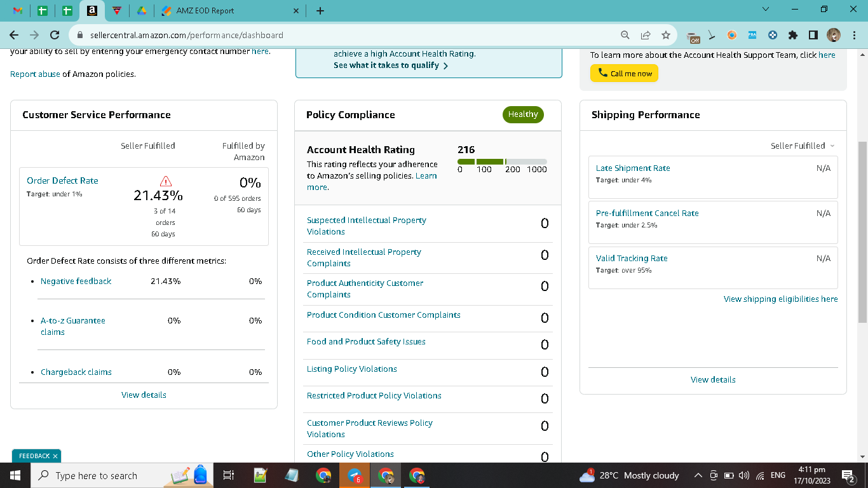Open the Negative feedback metric
868x488 pixels.
coord(76,281)
